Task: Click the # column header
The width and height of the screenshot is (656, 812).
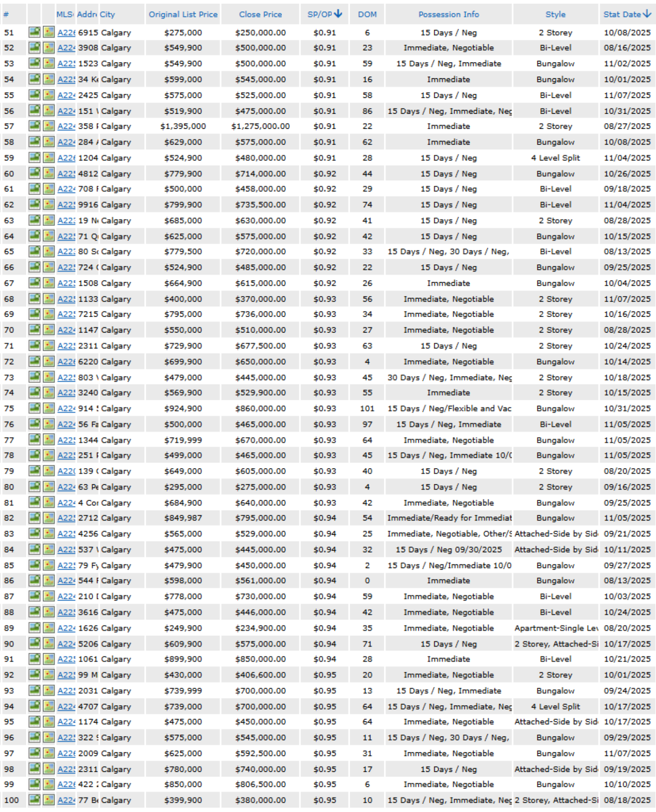Action: [6, 15]
